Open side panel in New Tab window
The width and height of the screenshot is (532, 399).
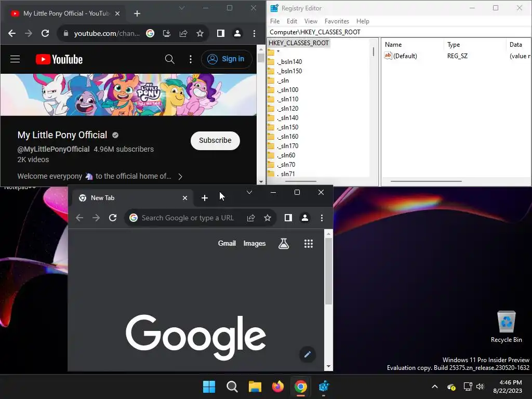coord(288,218)
